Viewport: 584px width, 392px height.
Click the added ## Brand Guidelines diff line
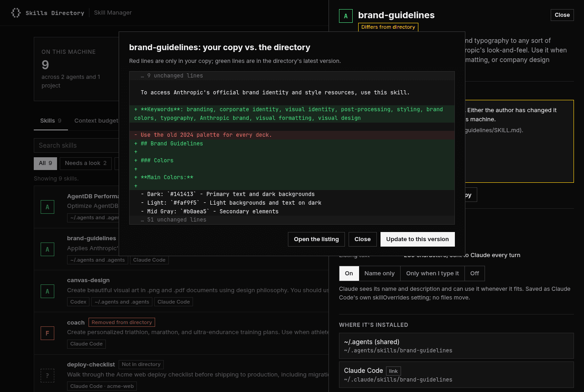coord(292,144)
